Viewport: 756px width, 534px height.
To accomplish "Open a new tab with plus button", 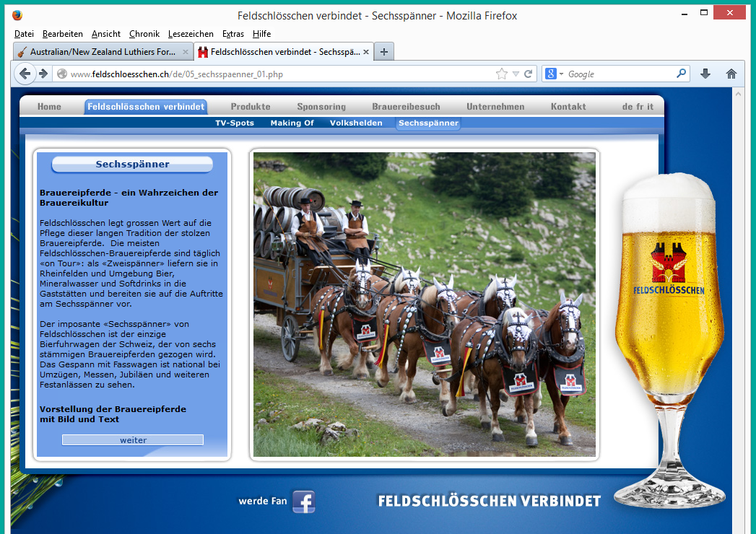I will coord(384,51).
